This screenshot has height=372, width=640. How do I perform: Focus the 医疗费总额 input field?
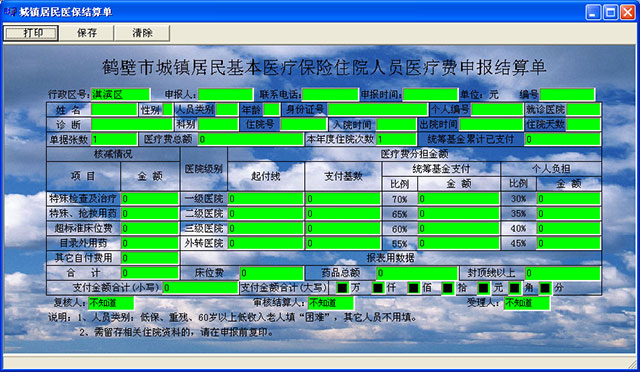tap(251, 139)
